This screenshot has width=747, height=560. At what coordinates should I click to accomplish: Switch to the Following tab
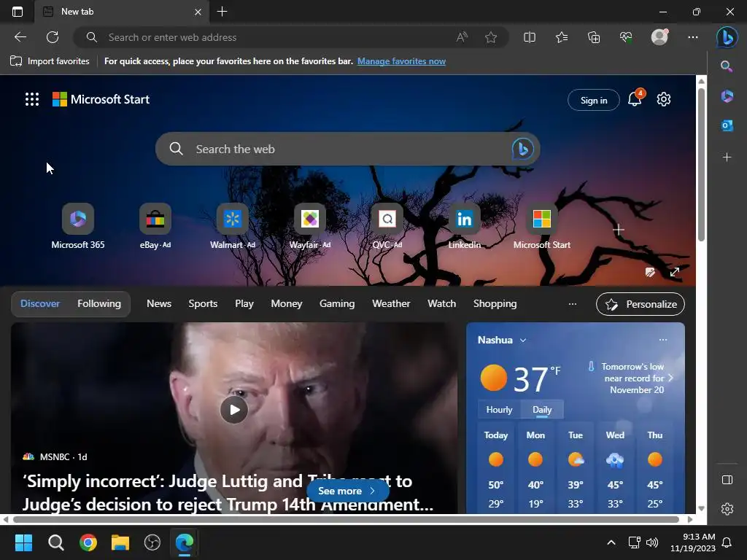99,304
